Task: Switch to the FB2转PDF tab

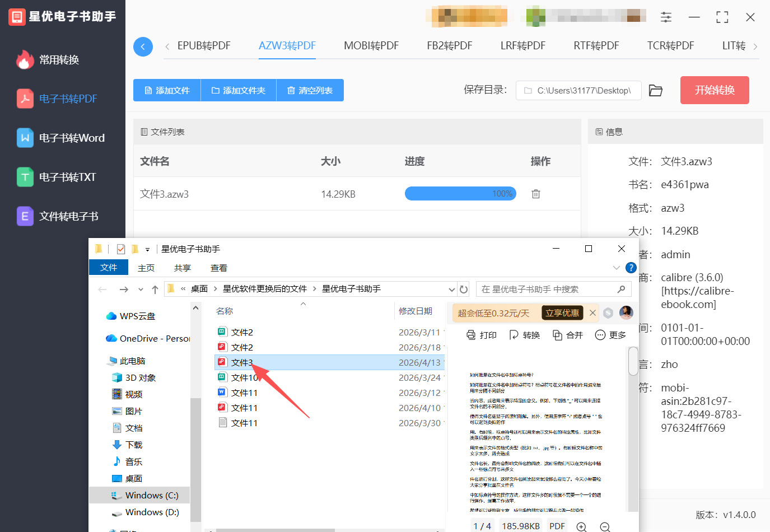Action: click(x=450, y=46)
